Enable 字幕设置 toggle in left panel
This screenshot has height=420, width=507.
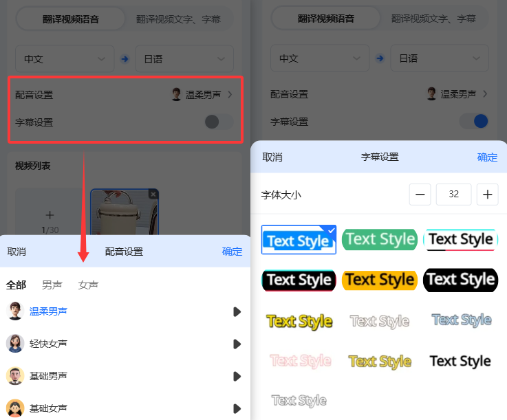coord(219,122)
